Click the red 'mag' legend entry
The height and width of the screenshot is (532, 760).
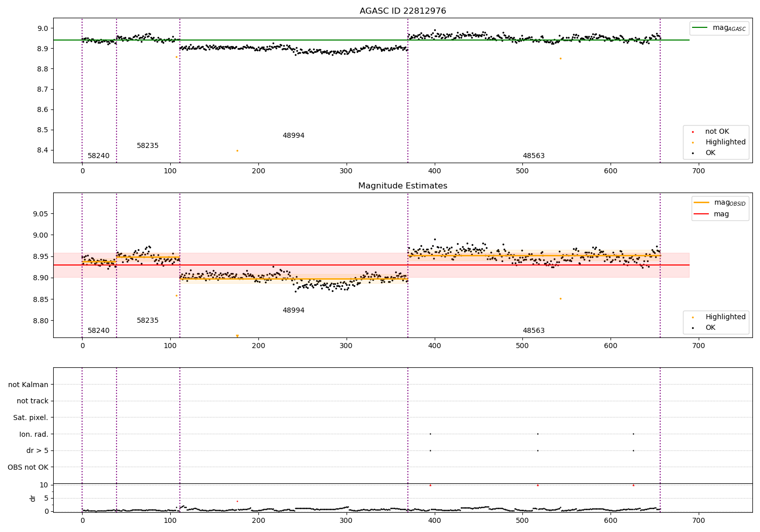(x=712, y=214)
